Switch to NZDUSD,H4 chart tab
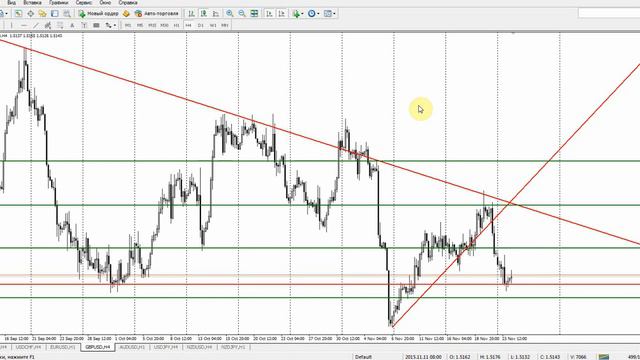 pos(199,347)
